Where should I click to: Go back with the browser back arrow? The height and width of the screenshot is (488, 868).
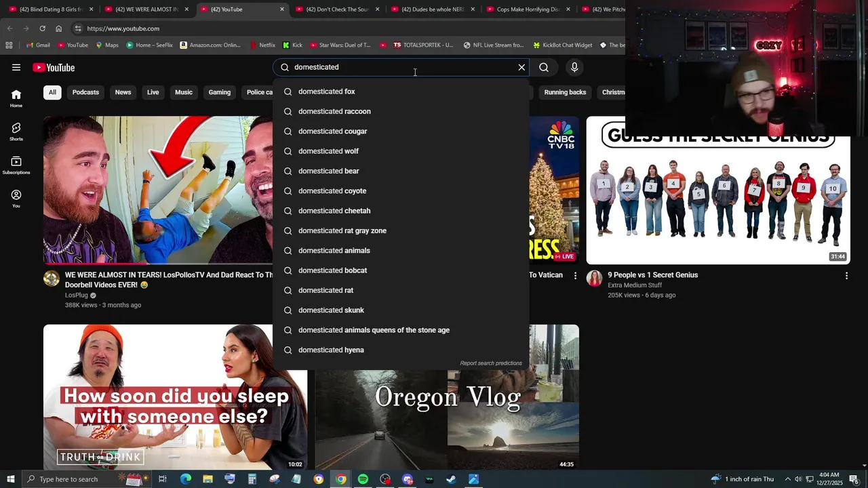(x=9, y=28)
